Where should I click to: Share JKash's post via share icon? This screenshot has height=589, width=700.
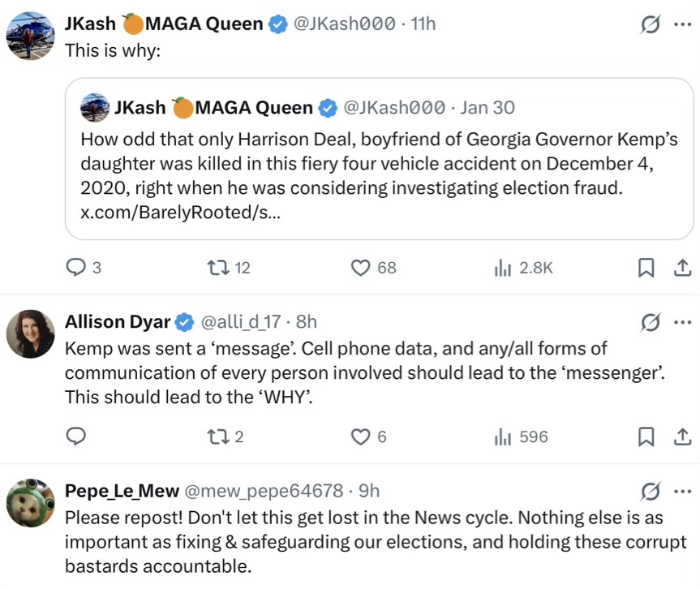click(x=682, y=267)
